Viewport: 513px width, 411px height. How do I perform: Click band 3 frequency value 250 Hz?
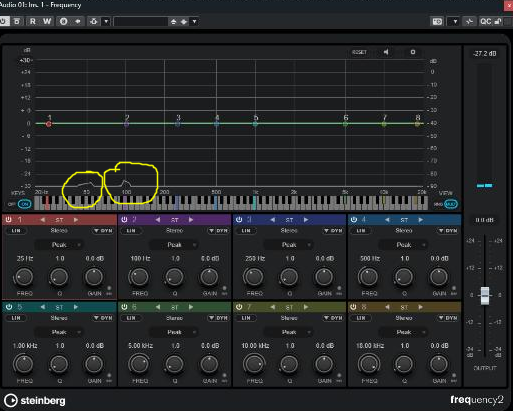point(255,258)
